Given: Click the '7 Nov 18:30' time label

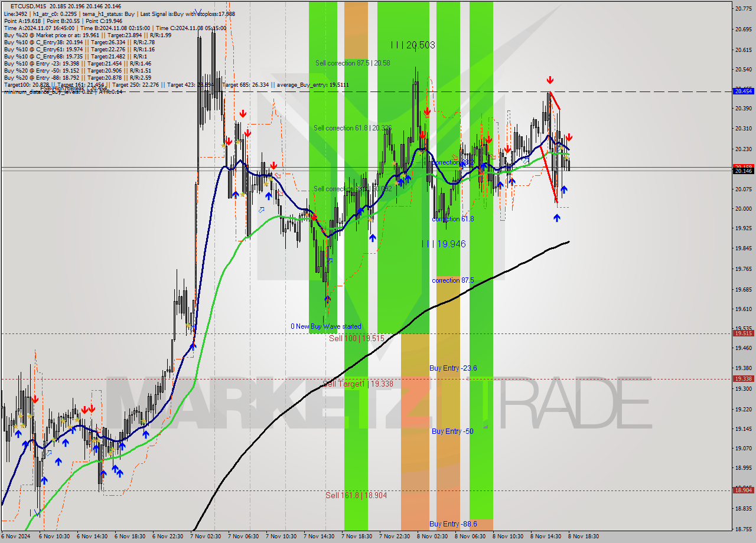Looking at the screenshot, I should click(x=357, y=537).
